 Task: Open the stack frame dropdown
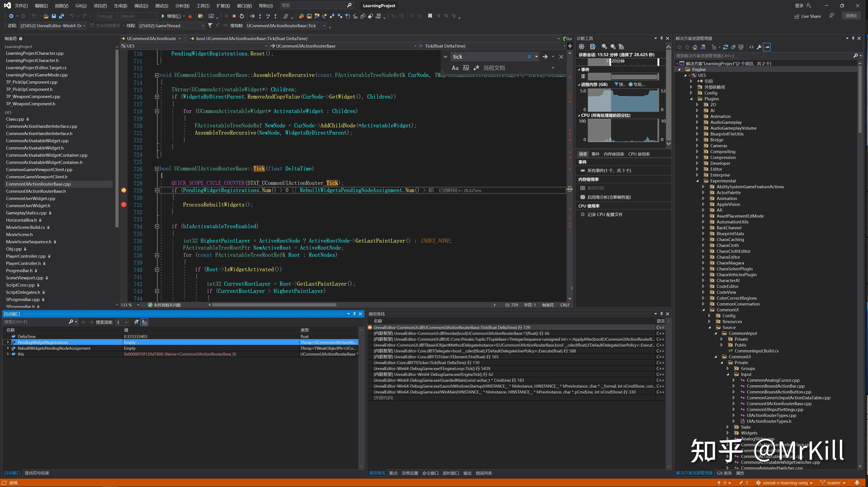click(x=286, y=26)
